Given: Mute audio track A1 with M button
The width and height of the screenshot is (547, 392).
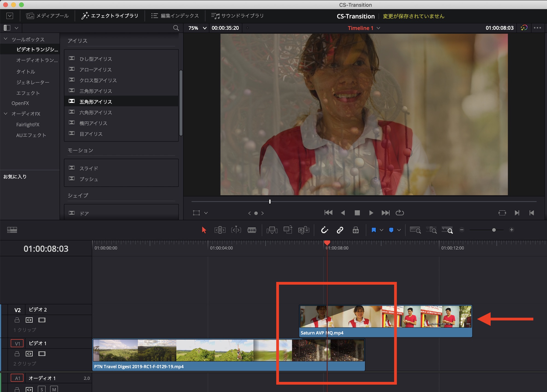Looking at the screenshot, I should 54,389.
